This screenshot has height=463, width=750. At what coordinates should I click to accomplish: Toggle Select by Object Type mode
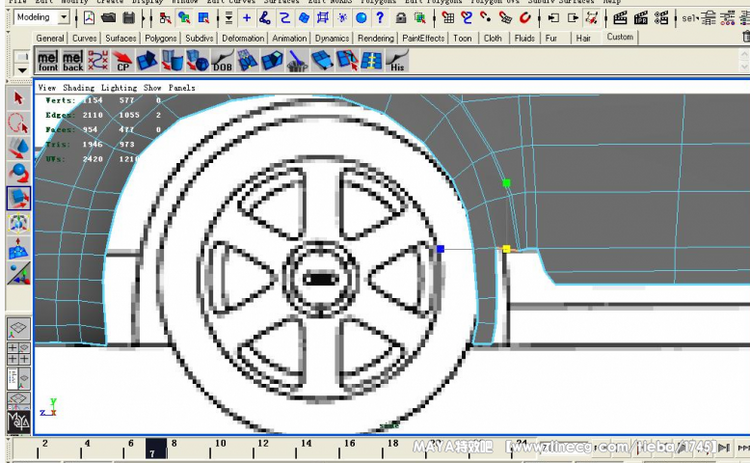tap(184, 18)
